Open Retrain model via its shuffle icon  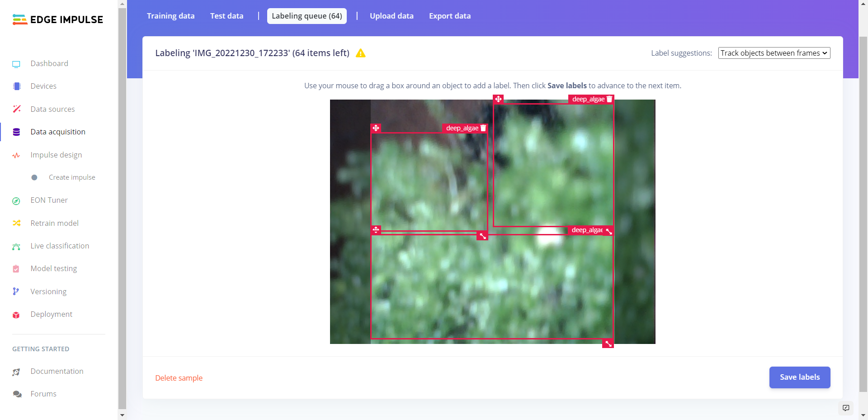click(17, 223)
